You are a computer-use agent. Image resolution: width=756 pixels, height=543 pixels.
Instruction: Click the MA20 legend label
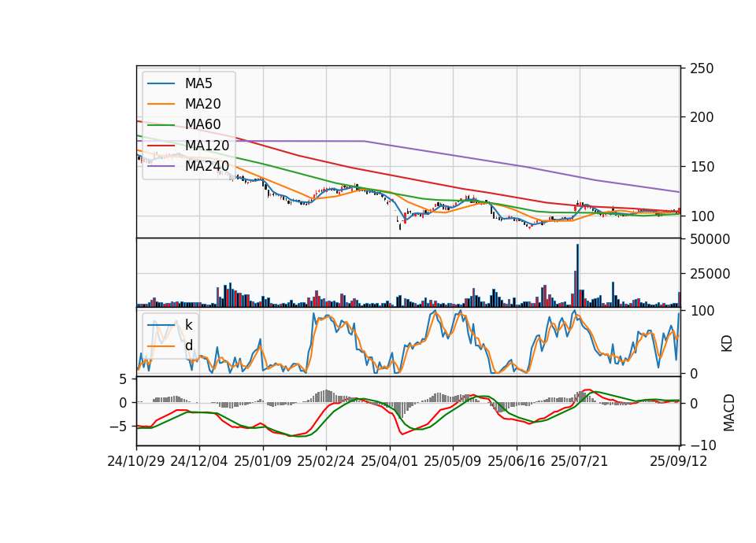pos(202,104)
